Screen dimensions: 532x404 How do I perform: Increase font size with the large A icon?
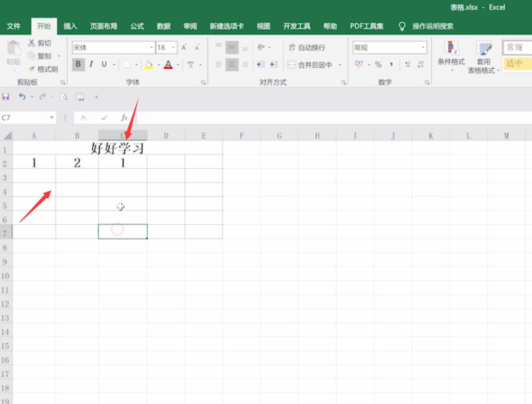184,47
